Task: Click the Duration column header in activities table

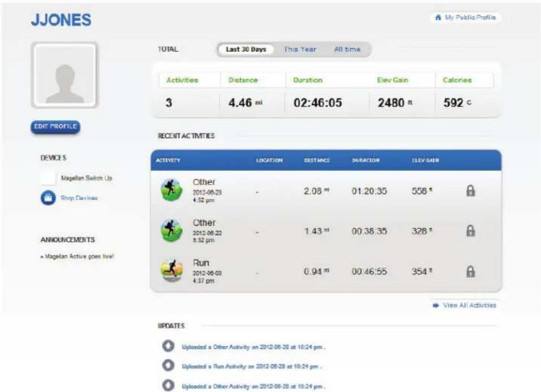Action: click(366, 160)
